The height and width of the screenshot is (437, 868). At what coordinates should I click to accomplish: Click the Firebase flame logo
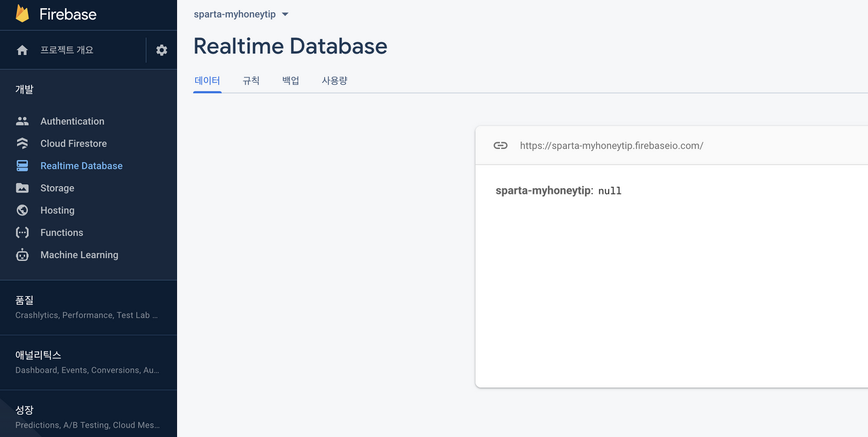[22, 14]
